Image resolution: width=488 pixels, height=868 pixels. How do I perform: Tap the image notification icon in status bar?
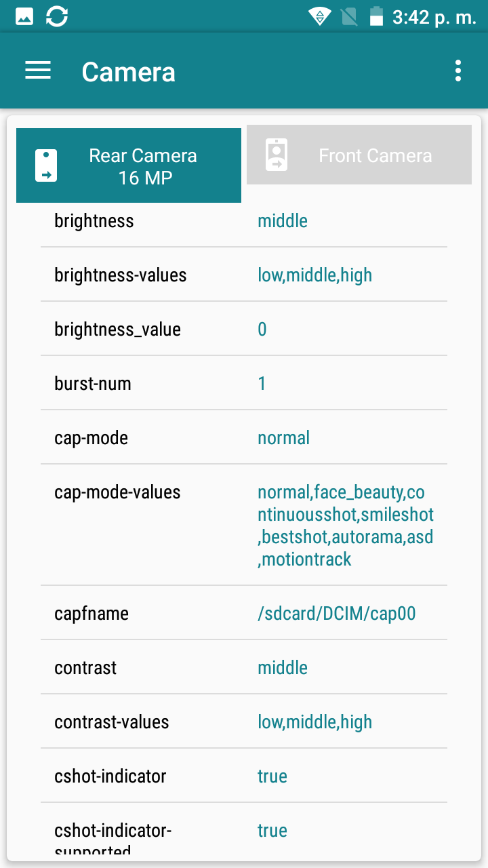[24, 17]
